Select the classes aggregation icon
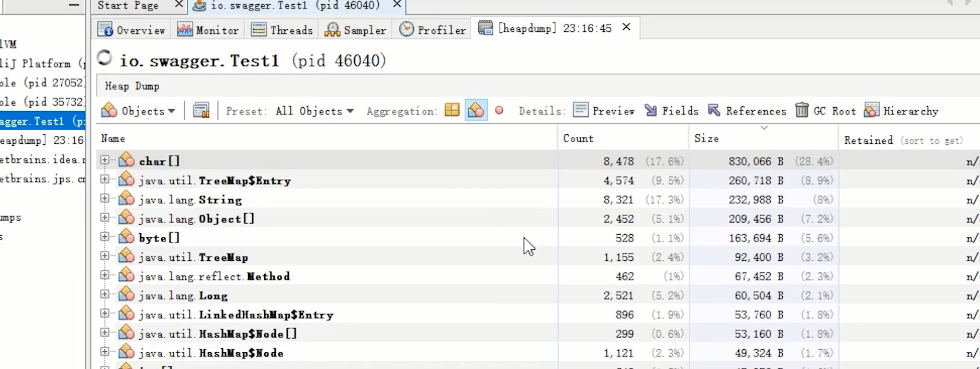Screen dimensions: 980x369 click(476, 110)
